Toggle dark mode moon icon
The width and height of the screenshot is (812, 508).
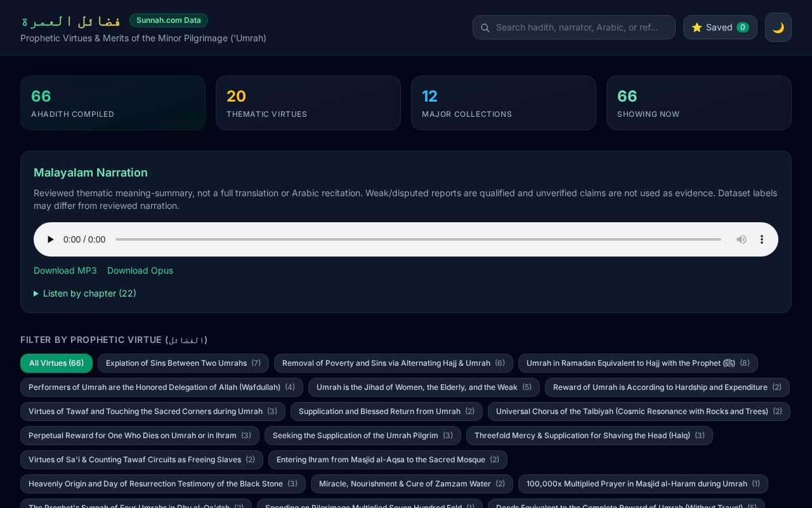click(x=778, y=27)
